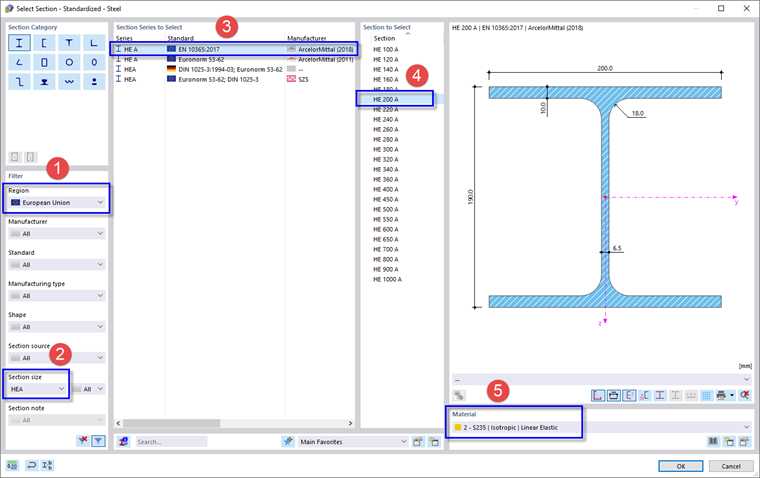Open the material library book icon
This screenshot has height=478, width=760.
(x=713, y=441)
